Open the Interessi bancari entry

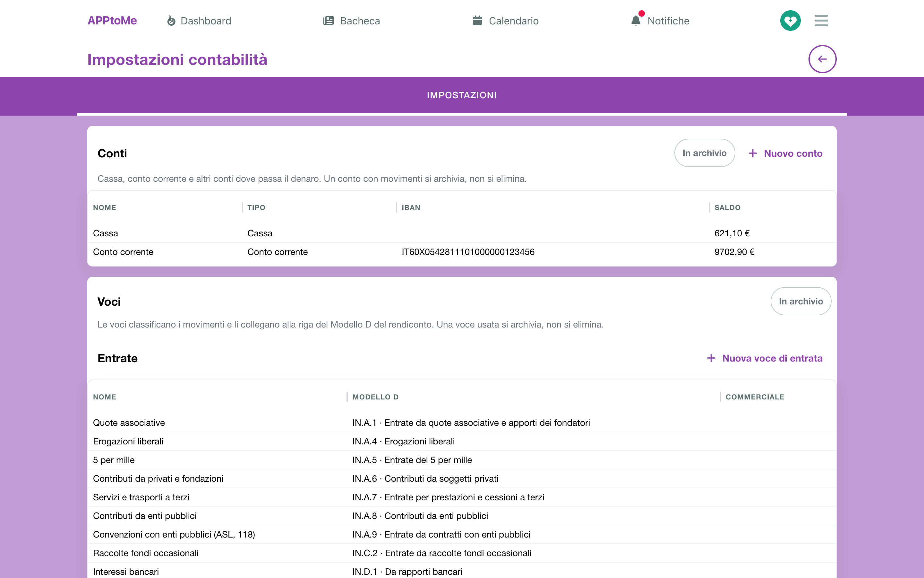(x=126, y=572)
